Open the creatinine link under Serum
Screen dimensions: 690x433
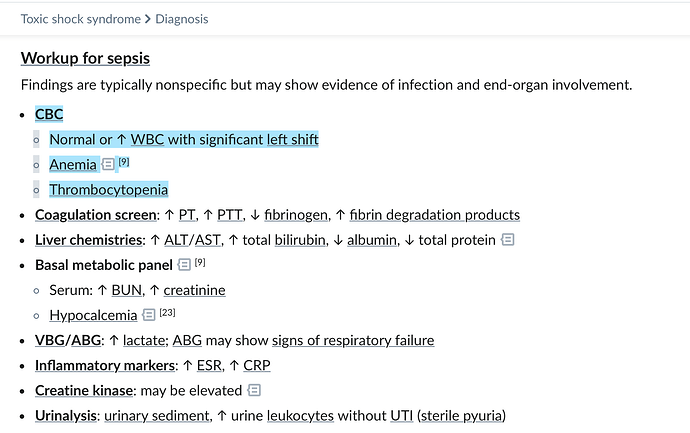tap(193, 290)
